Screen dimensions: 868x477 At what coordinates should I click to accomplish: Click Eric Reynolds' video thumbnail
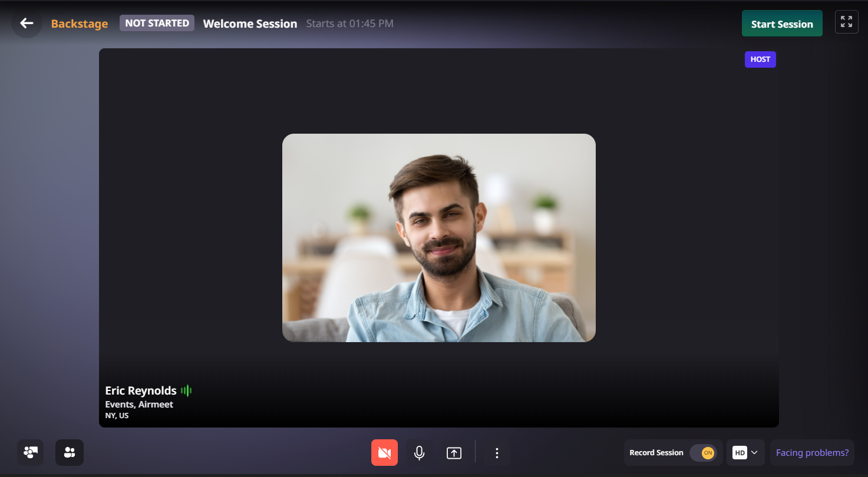[x=439, y=238]
